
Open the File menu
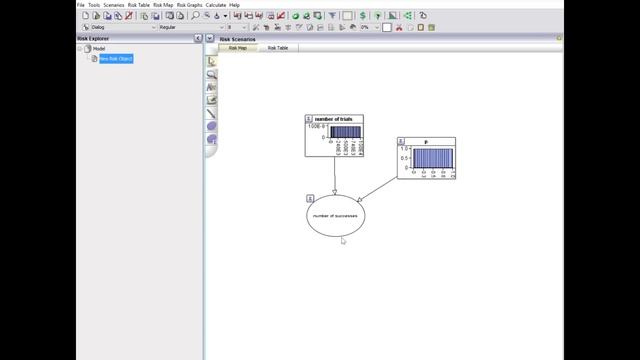tap(81, 5)
